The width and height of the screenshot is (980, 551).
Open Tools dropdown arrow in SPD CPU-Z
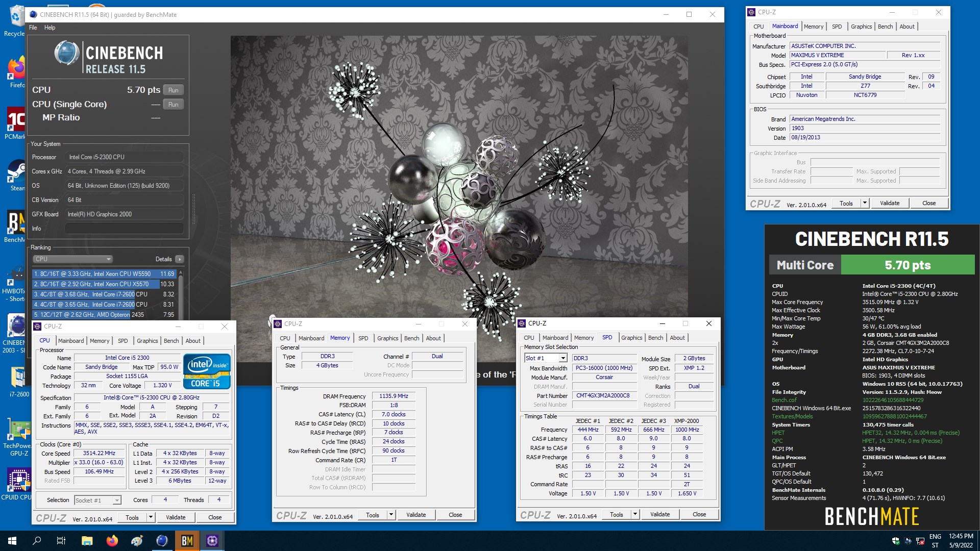pos(635,514)
